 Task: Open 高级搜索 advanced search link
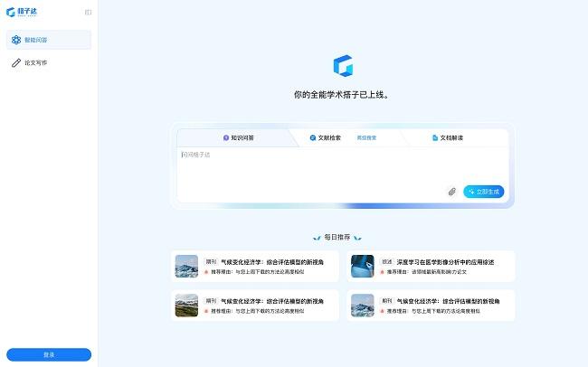click(x=366, y=138)
